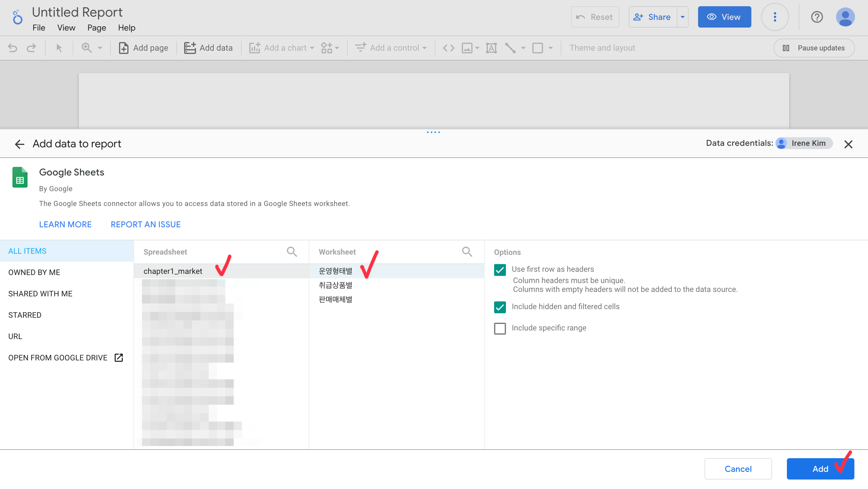The image size is (868, 489).
Task: Search spreadsheets using the magnifier icon
Action: (x=292, y=252)
